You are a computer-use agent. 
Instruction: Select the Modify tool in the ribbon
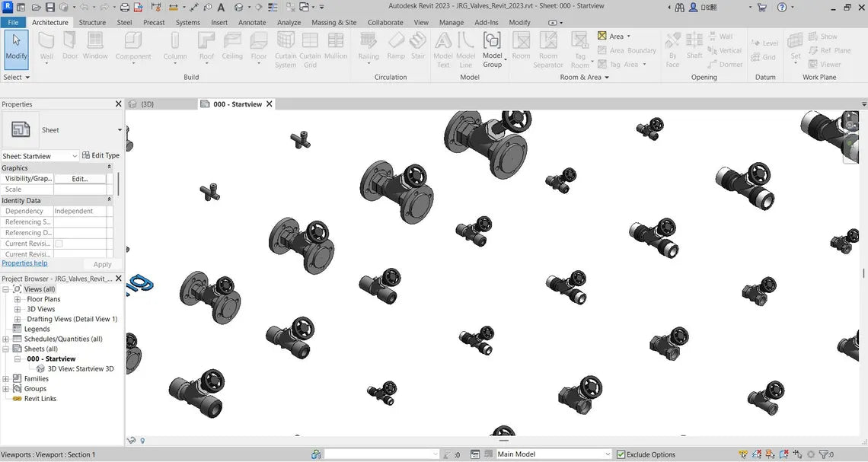click(16, 49)
